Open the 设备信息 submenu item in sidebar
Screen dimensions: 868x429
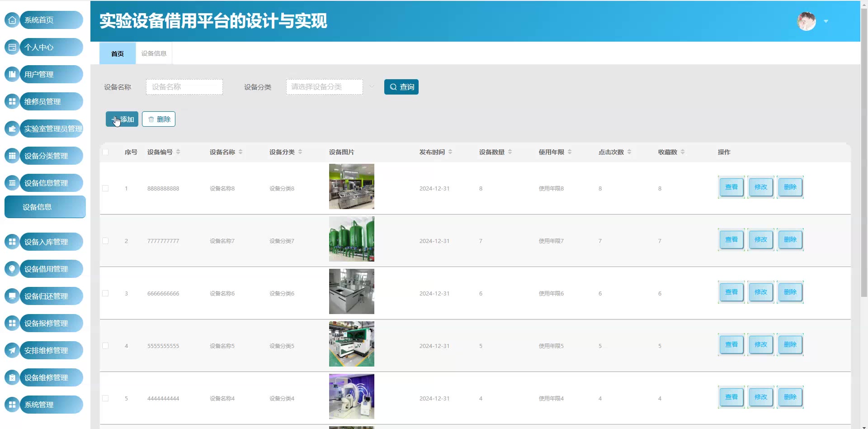pos(45,207)
